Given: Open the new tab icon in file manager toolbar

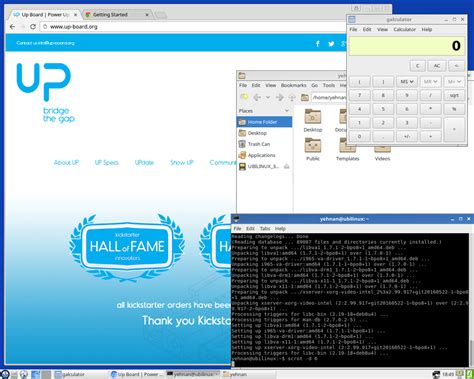Looking at the screenshot, I should click(244, 97).
